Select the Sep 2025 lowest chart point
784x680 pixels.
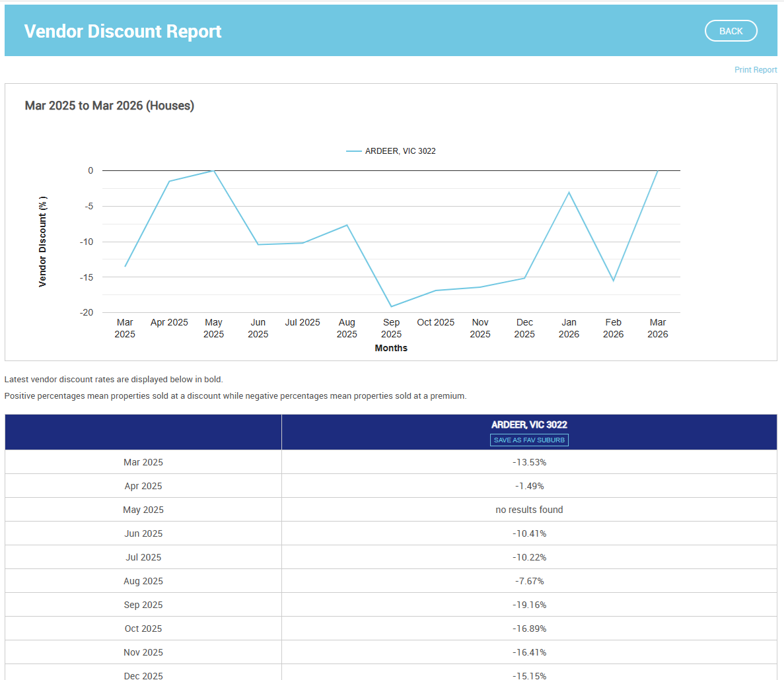[391, 306]
